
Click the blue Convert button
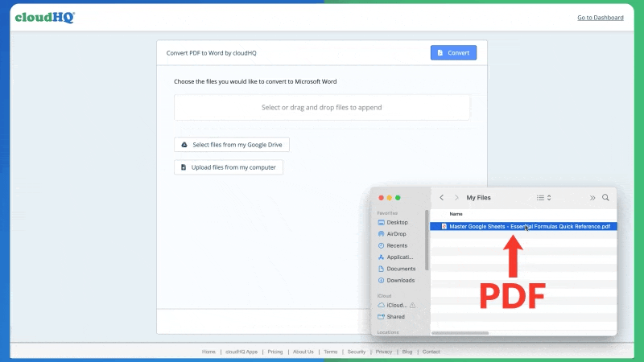[453, 52]
